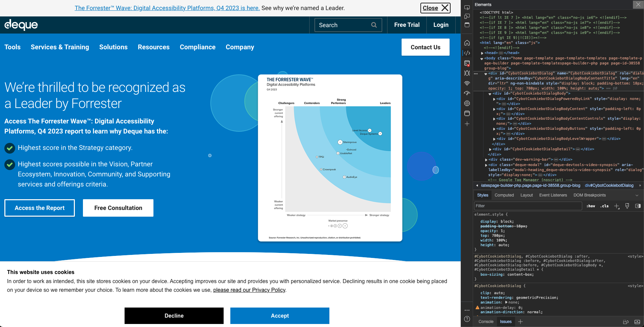Expand the dev-warning-bar div node
This screenshot has width=644, height=327.
486,160
